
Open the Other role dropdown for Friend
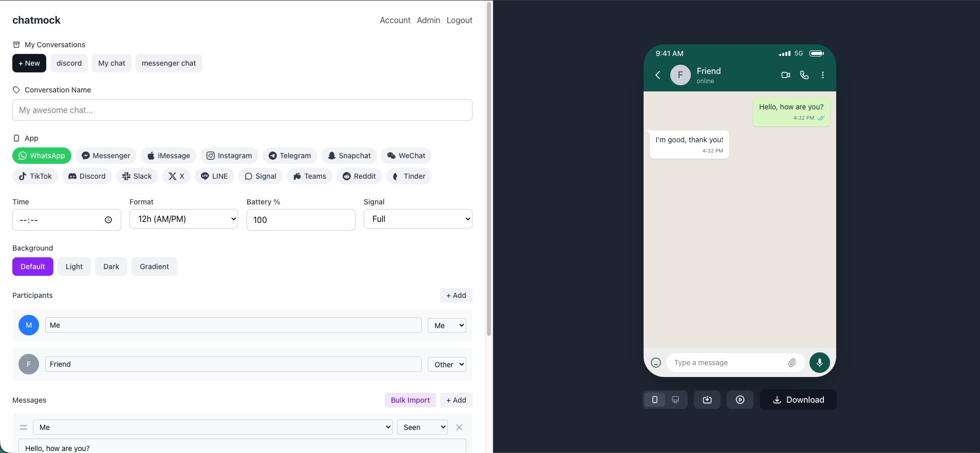tap(447, 364)
